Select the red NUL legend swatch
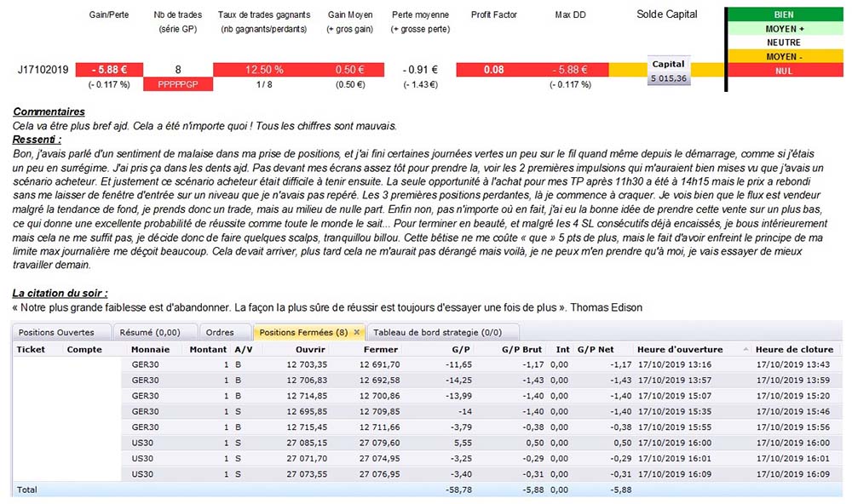Screen dimensions: 852x504 (786, 71)
